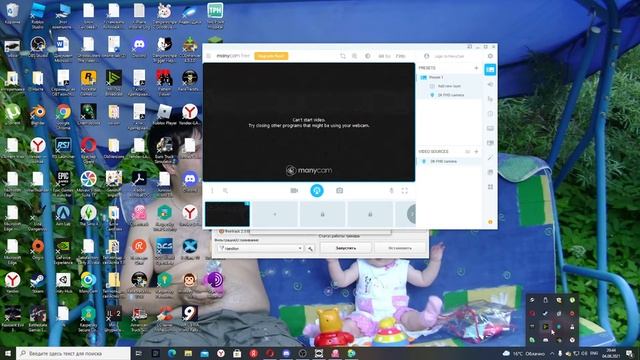Click the list view icon beside VIDEO SOURCES
The height and width of the screenshot is (360, 640).
(468, 151)
